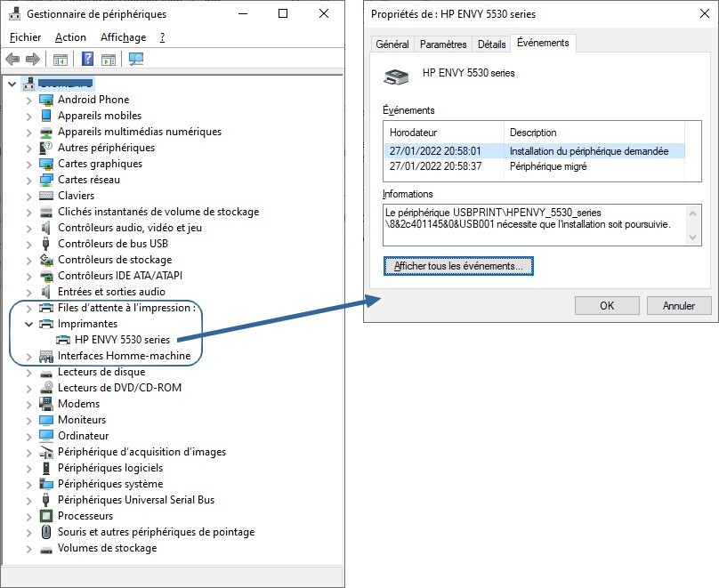
Task: Click the Help question mark toolbar icon
Action: pos(87,59)
